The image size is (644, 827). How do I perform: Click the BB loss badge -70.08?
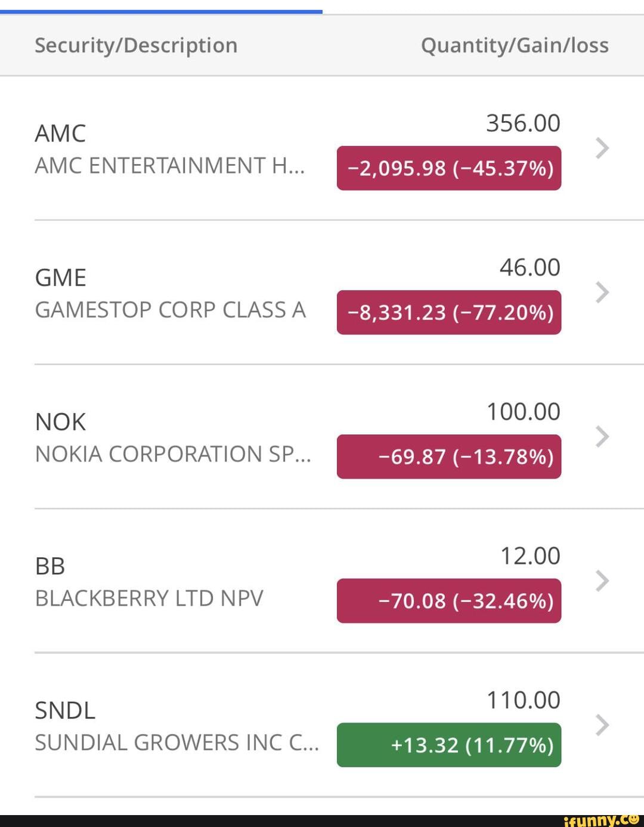click(x=448, y=601)
